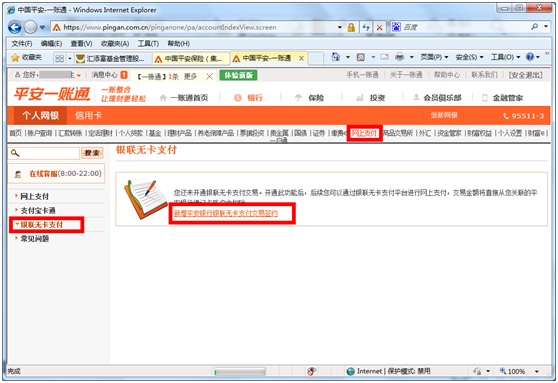
Task: Open the 安全(S) dropdown menu
Action: tap(469, 57)
